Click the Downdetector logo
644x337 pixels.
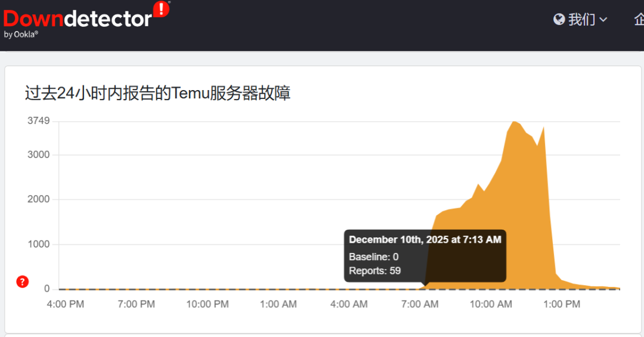click(x=78, y=18)
